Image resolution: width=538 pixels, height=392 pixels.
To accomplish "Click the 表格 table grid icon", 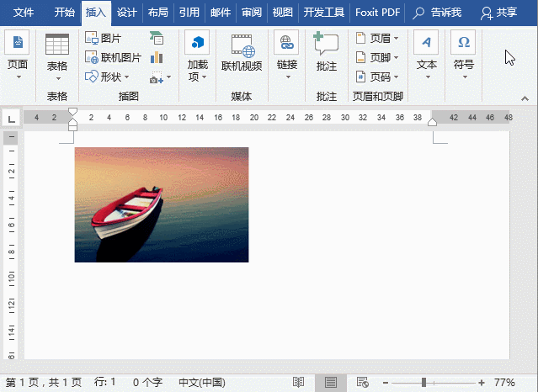I will click(57, 45).
